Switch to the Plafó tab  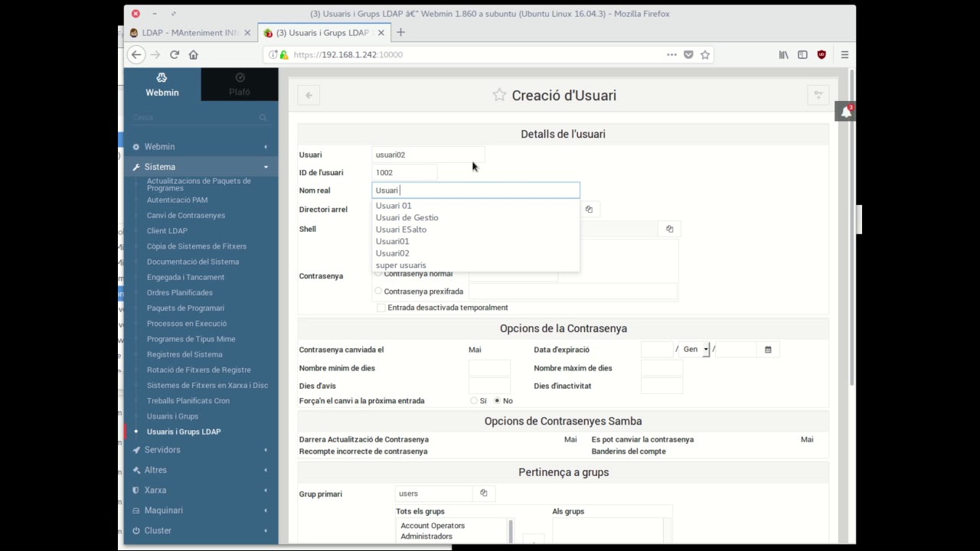[240, 84]
